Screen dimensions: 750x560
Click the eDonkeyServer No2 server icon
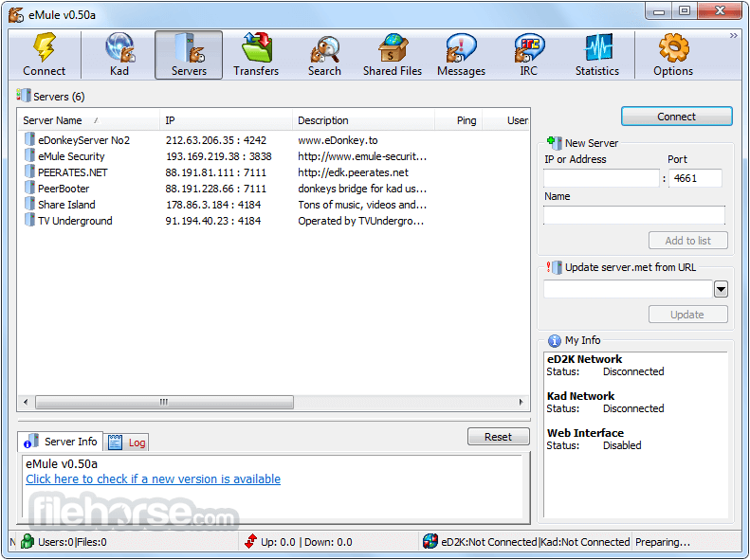click(x=29, y=139)
